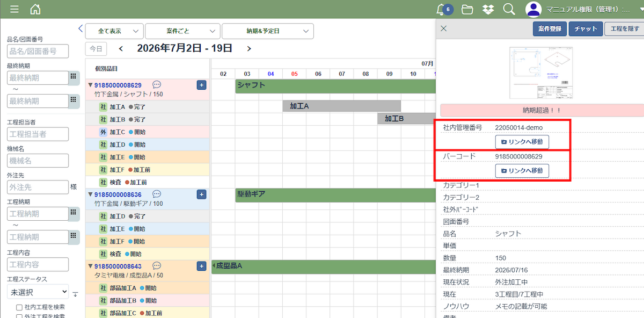Click リンクへ移動 under 社内管理番号
Screen dimensions: 644x318
[522, 142]
